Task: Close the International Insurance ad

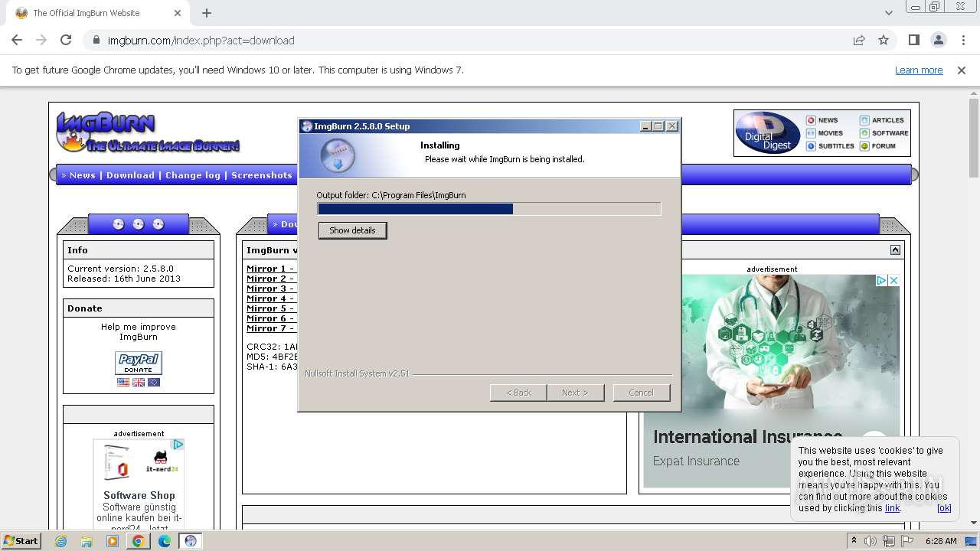Action: click(893, 281)
